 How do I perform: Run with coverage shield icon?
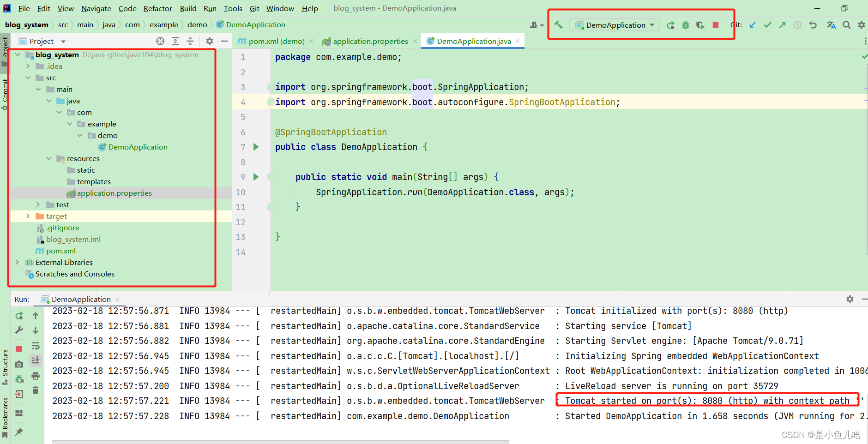700,25
